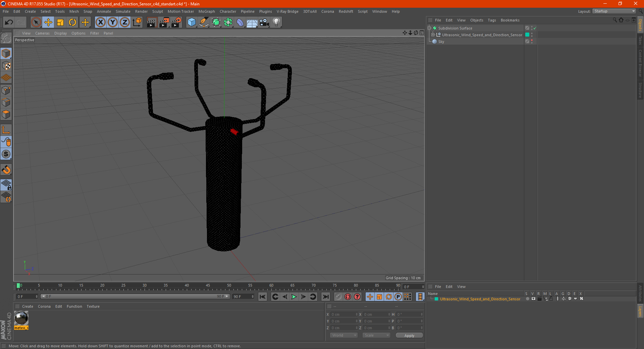
Task: Enable Texture mode in left sidebar
Action: point(6,66)
